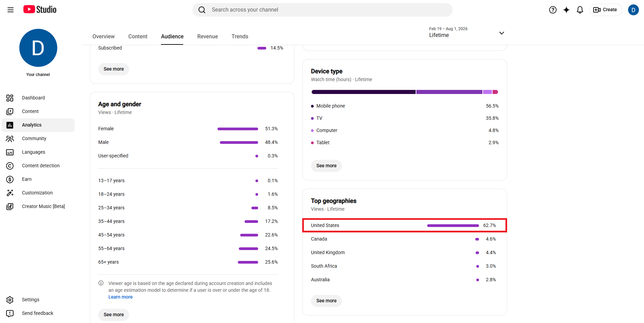This screenshot has width=644, height=323.
Task: Click the Creator Music icon
Action: click(10, 206)
